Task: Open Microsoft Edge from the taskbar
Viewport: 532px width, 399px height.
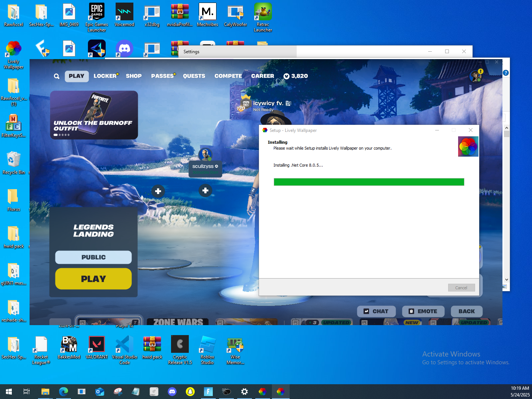Action: (63, 392)
